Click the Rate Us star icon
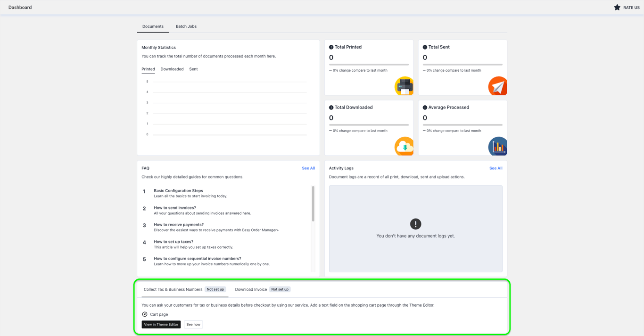Image resolution: width=644 pixels, height=336 pixels. coord(617,8)
